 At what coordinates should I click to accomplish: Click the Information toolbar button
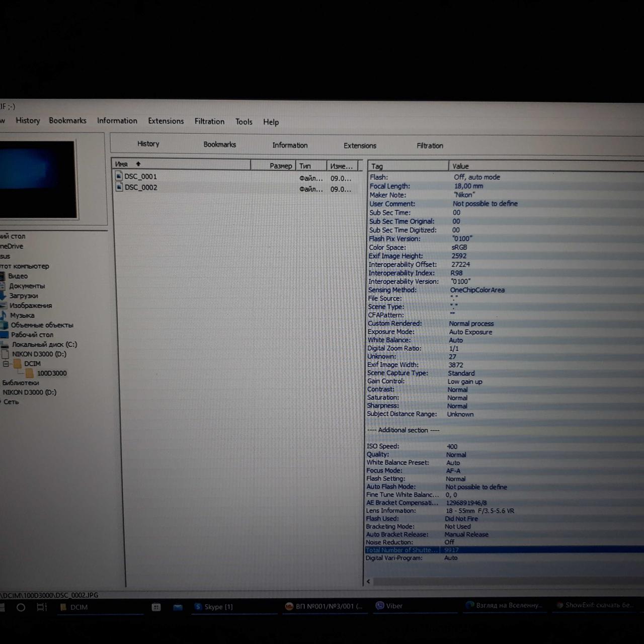pyautogui.click(x=290, y=145)
